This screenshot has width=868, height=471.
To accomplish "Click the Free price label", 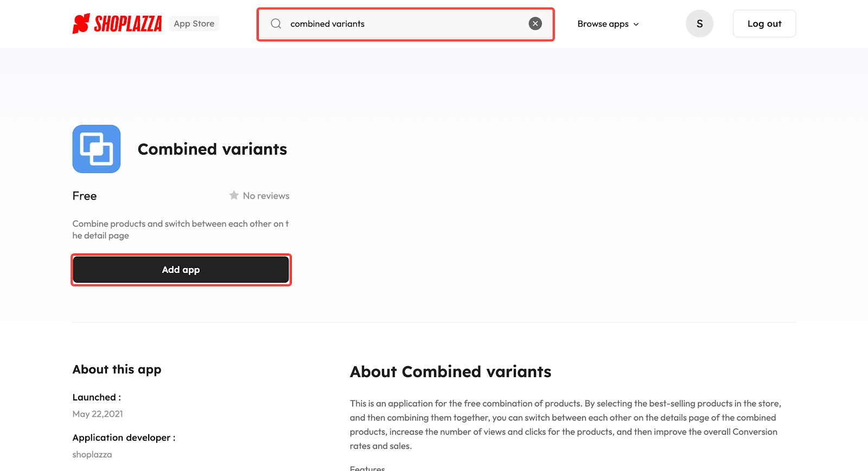I will pos(85,196).
